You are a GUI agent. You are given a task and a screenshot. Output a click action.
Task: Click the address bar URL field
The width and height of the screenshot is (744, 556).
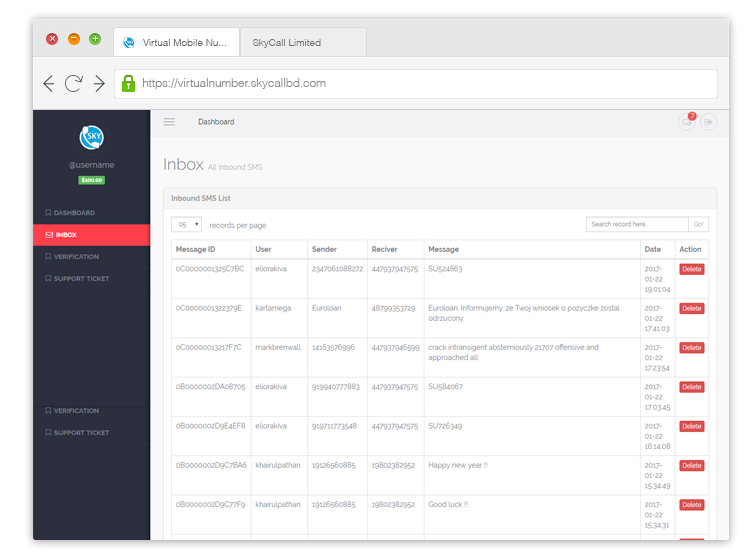416,84
